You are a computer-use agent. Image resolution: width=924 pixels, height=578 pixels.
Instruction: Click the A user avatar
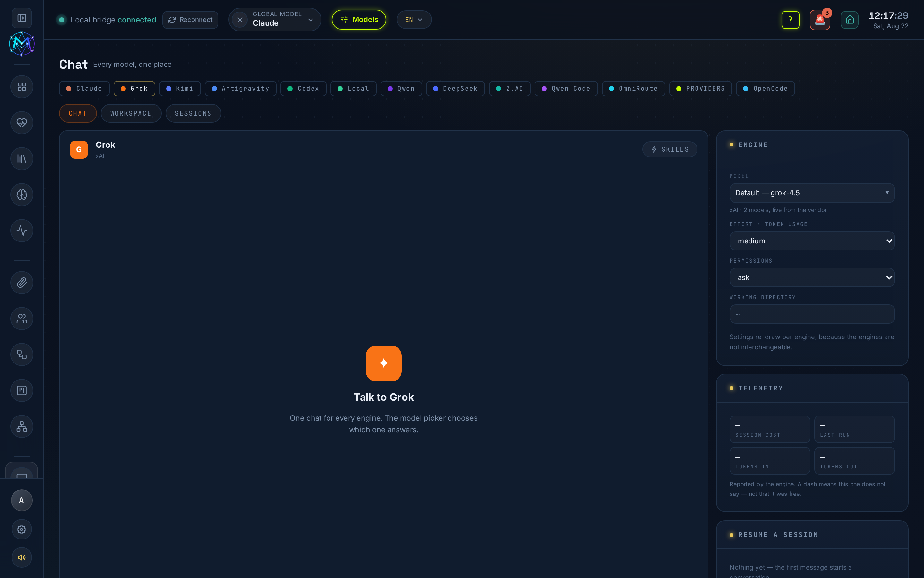click(x=22, y=500)
